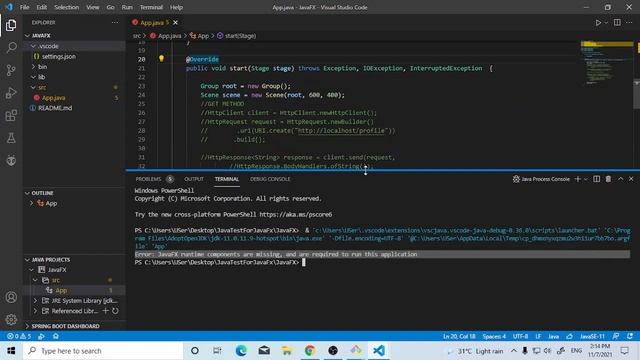
Task: Expand App in the Outline
Action: pos(32,203)
